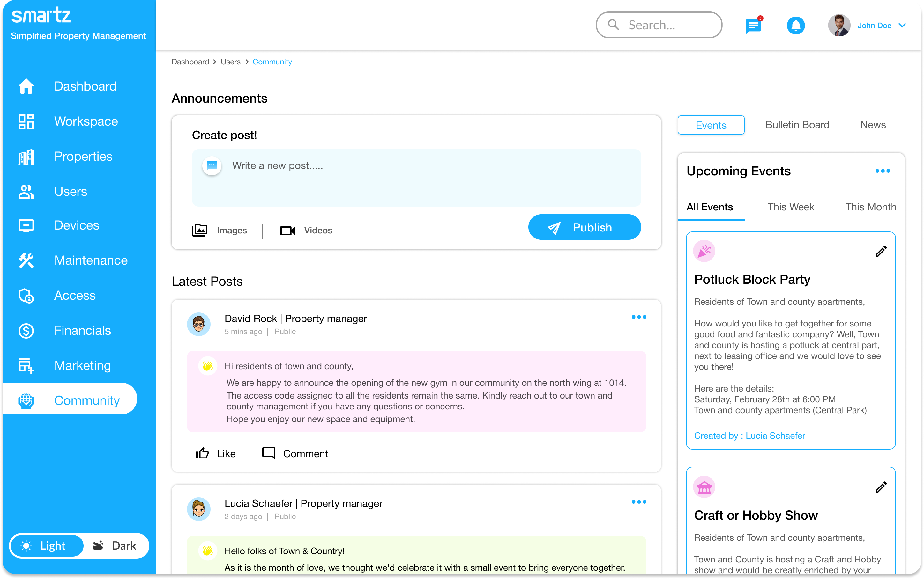This screenshot has width=924, height=579.
Task: Click the waving hand icon in Lucia's post
Action: 208,551
